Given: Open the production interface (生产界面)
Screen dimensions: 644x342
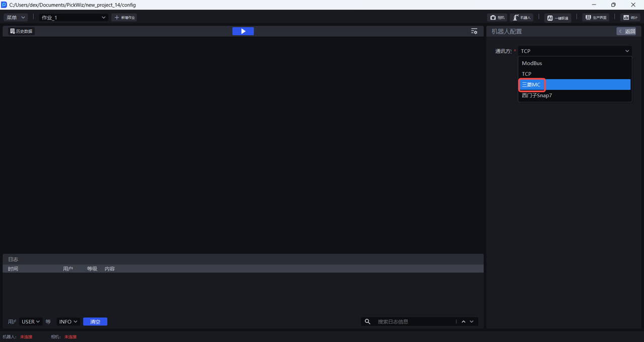Looking at the screenshot, I should pyautogui.click(x=596, y=18).
